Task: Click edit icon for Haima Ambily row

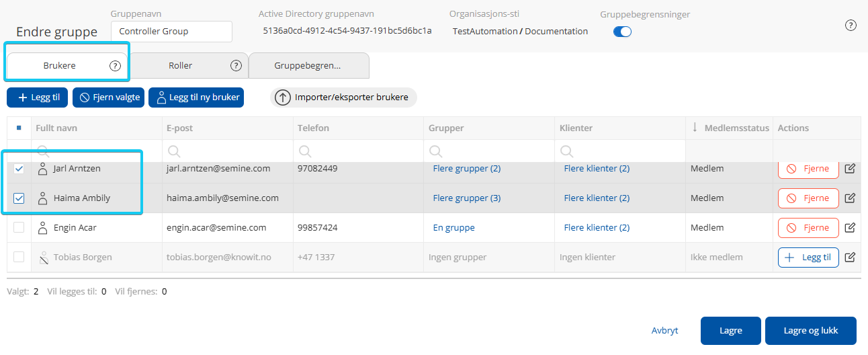Action: pyautogui.click(x=850, y=198)
